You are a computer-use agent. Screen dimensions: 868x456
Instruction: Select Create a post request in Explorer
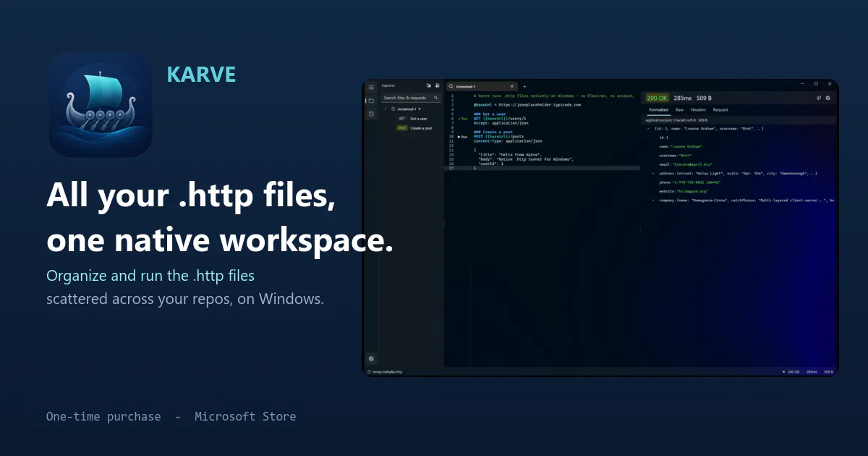(x=421, y=128)
